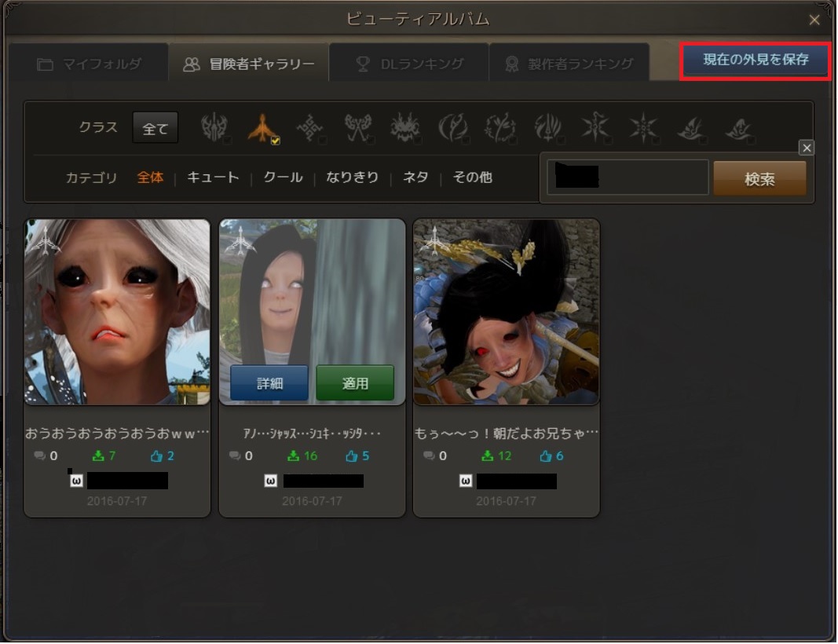838x644 pixels.
Task: Click download icon showing 12 downloads
Action: click(x=487, y=456)
